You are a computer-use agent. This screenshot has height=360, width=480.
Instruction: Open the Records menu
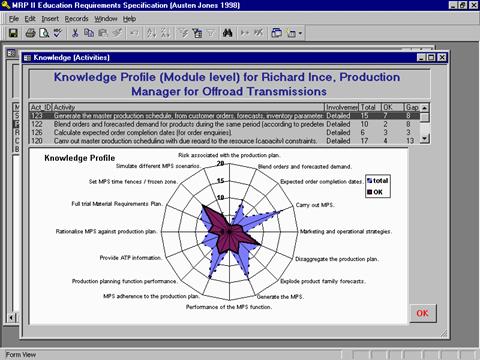76,19
